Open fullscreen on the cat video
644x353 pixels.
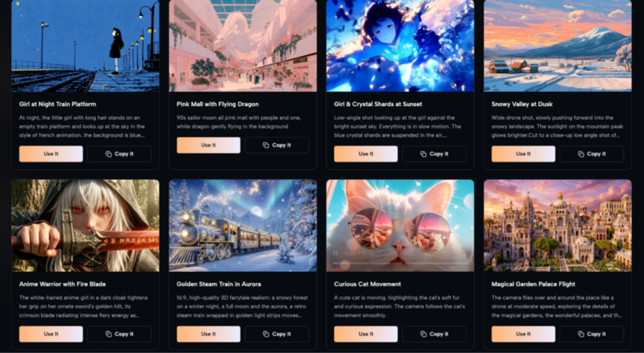[x=447, y=253]
